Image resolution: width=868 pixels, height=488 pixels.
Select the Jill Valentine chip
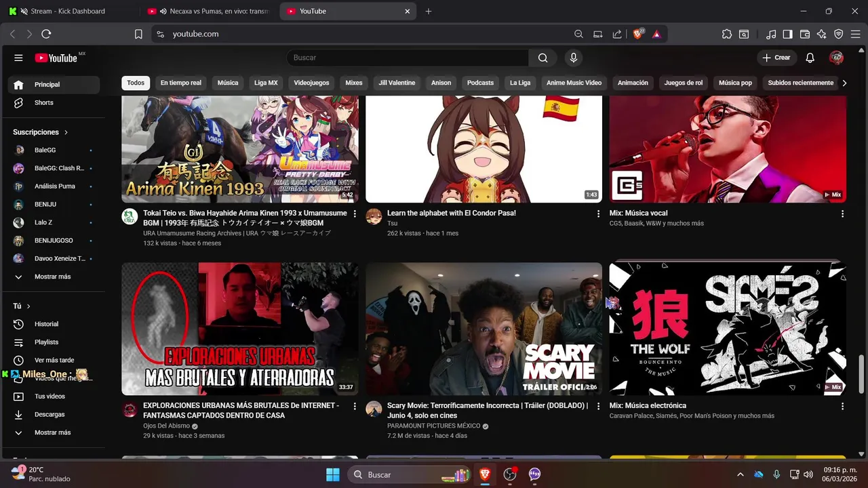click(397, 83)
